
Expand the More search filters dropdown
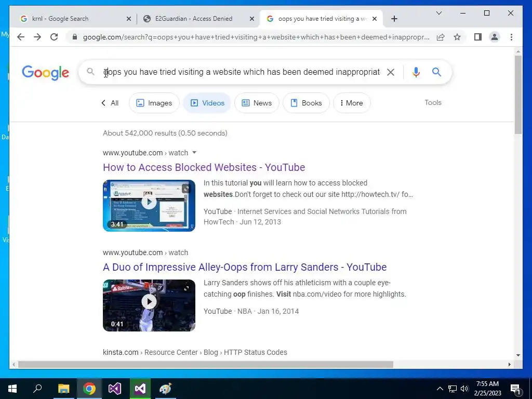click(352, 103)
